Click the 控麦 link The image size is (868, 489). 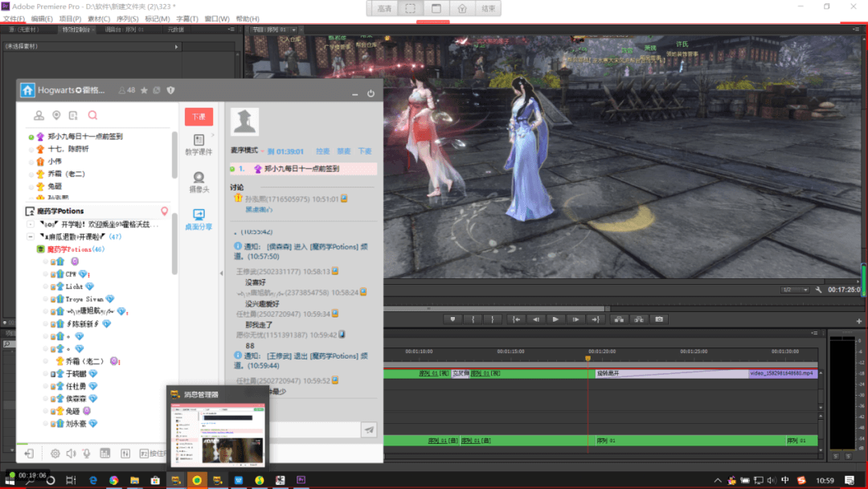point(323,151)
